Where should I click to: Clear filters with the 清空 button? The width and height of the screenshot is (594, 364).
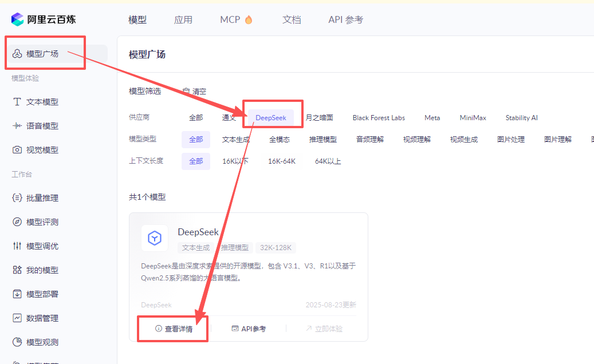point(194,91)
